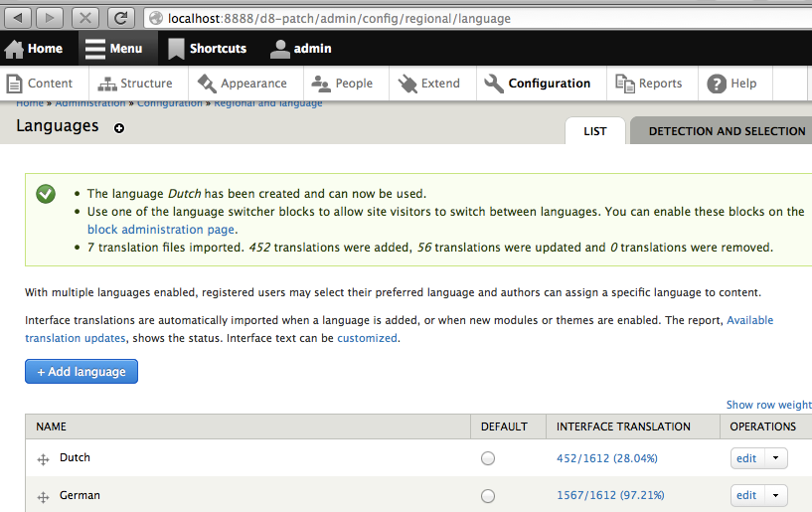Click the hierarchy icon beside Structure
This screenshot has width=812, height=512.
(107, 84)
